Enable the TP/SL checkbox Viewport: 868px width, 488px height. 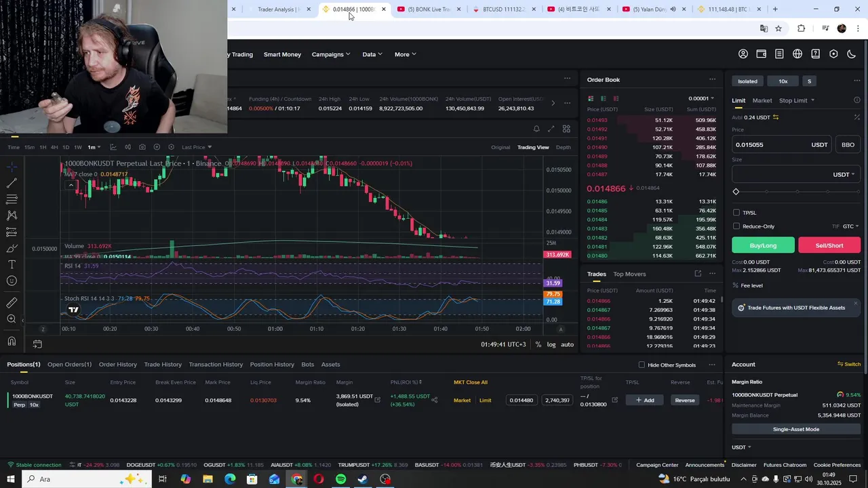coord(736,213)
